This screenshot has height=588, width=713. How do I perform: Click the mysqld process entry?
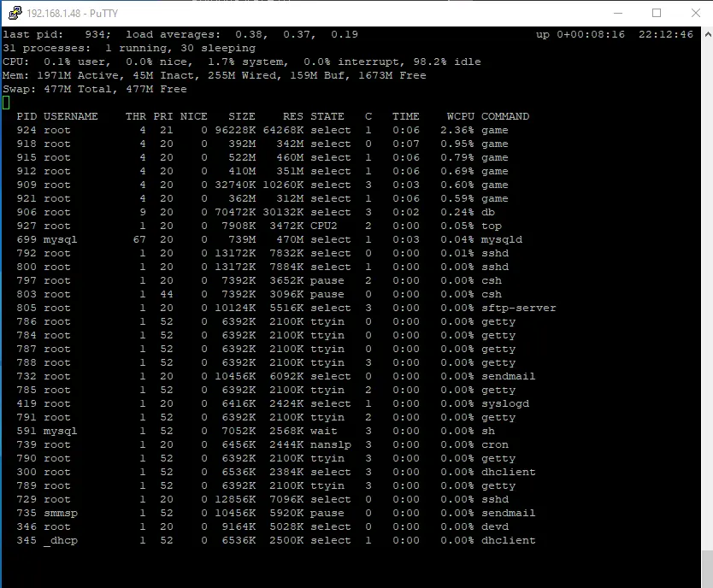(x=256, y=239)
